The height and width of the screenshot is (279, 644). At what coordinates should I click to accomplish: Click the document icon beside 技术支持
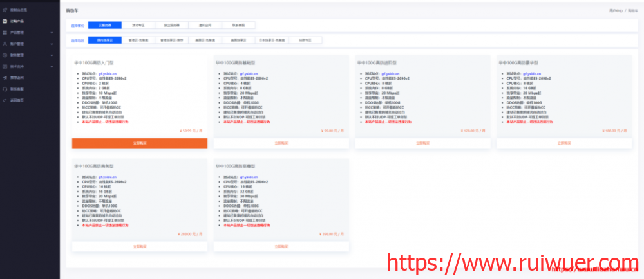click(x=6, y=66)
